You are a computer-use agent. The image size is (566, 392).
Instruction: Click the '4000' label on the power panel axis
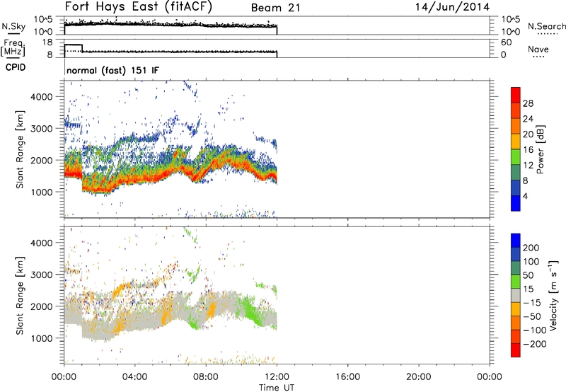tap(41, 97)
